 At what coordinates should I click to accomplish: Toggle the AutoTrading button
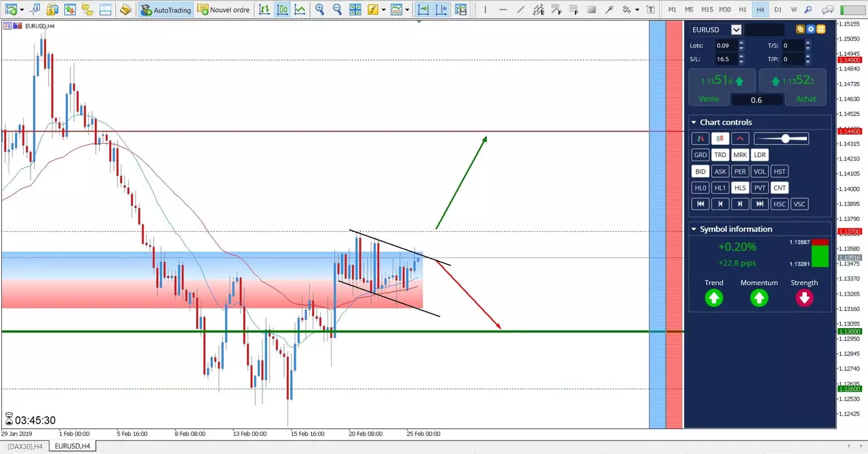tap(166, 9)
